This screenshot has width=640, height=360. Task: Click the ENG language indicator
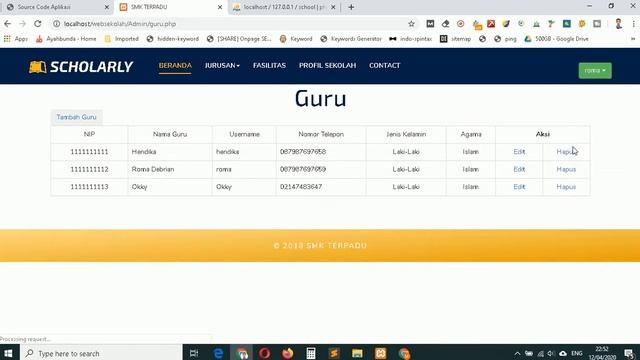[x=577, y=353]
